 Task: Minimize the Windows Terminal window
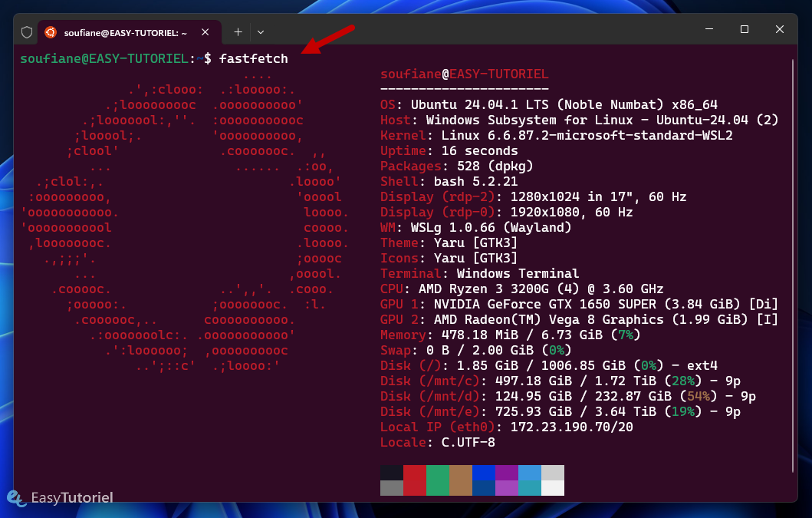coord(708,29)
